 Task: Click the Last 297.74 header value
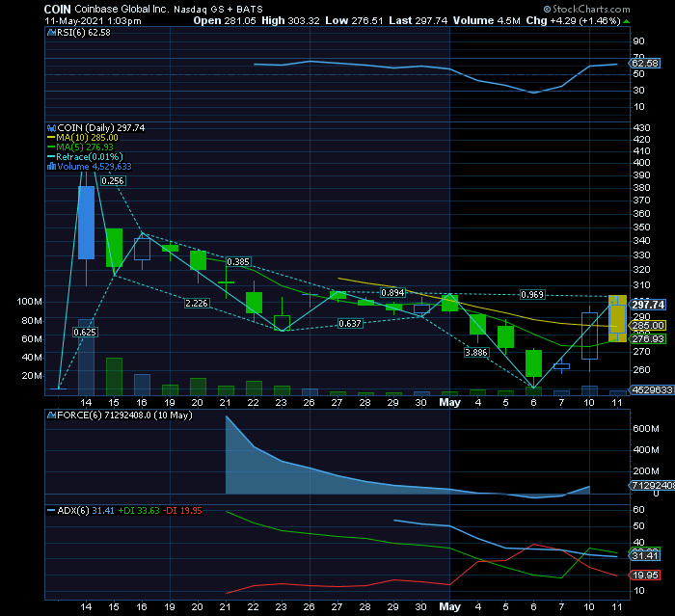pyautogui.click(x=418, y=20)
